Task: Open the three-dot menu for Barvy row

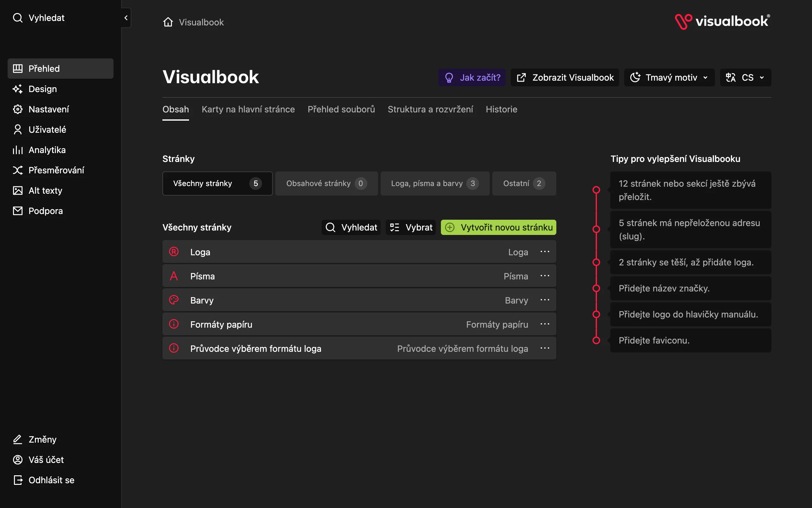Action: click(x=545, y=300)
